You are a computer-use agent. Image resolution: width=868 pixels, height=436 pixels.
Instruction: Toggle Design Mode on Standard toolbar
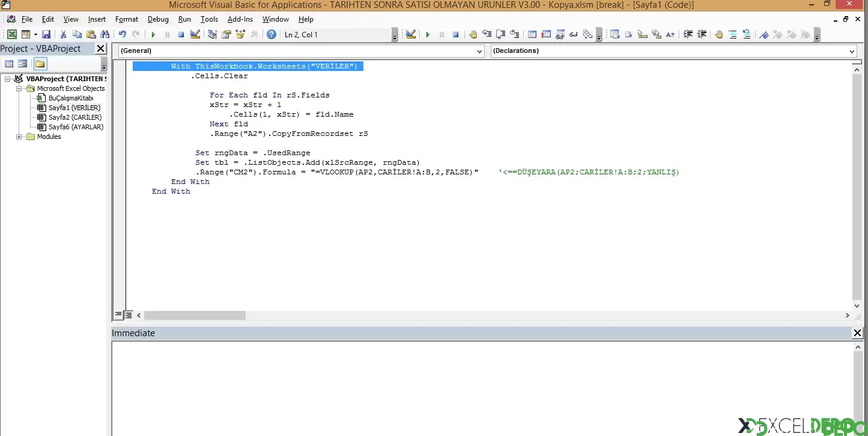195,35
